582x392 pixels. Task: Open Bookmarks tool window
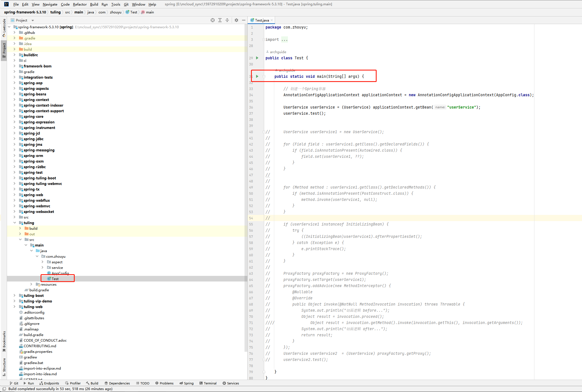[4, 342]
